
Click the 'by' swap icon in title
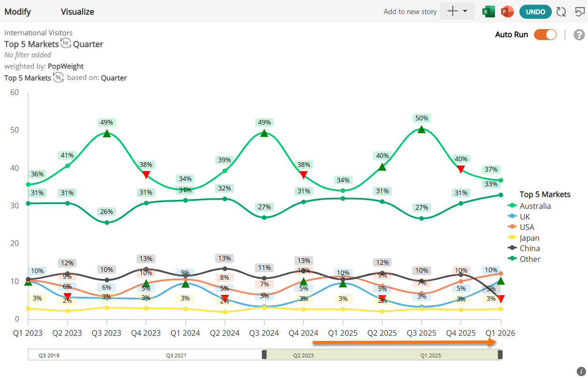[x=66, y=44]
